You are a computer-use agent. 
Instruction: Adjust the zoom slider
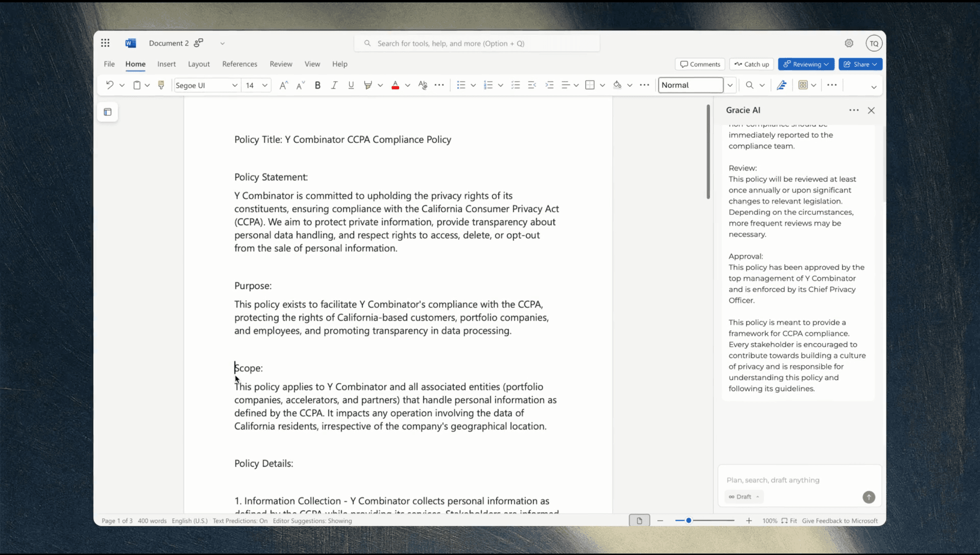[689, 520]
